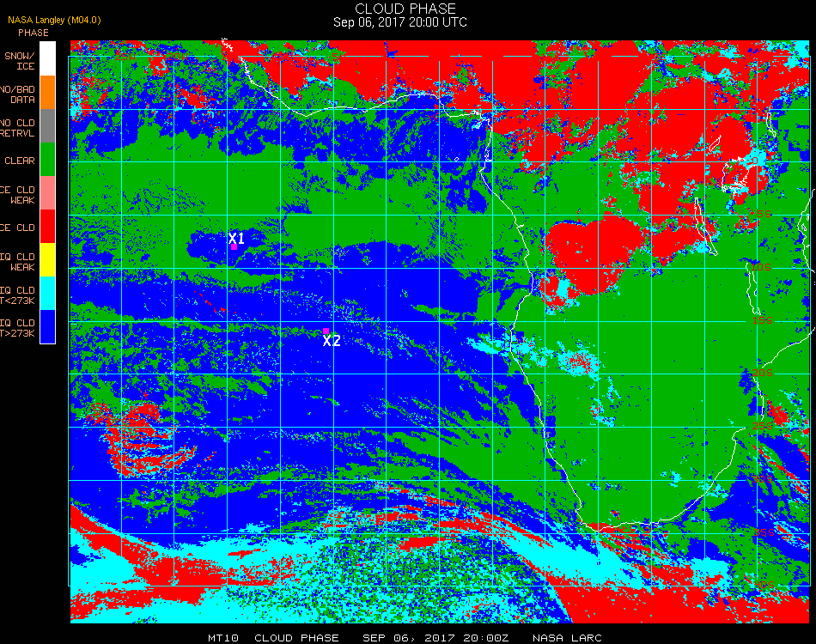Click the pink Ice Cld Weak swatch
Viewport: 816px width, 644px height.
point(47,193)
